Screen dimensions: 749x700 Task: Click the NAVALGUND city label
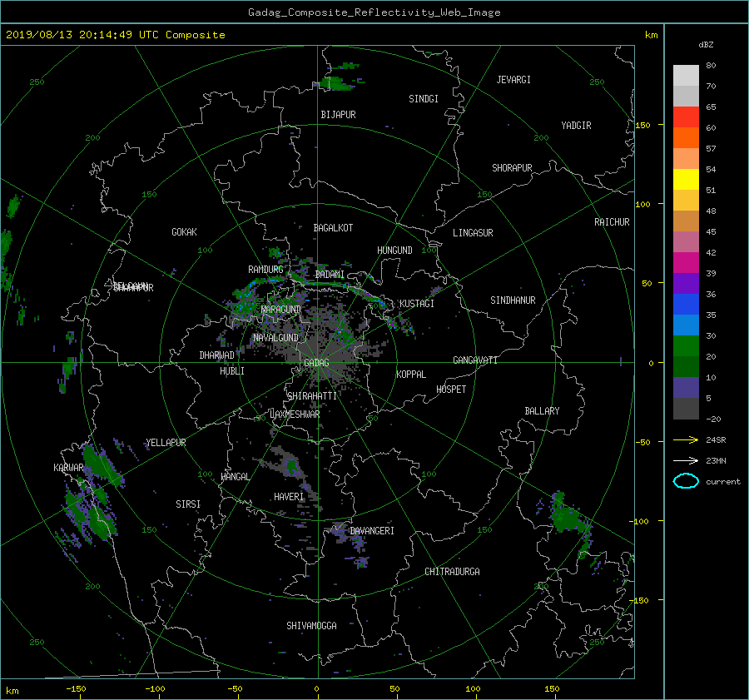275,337
